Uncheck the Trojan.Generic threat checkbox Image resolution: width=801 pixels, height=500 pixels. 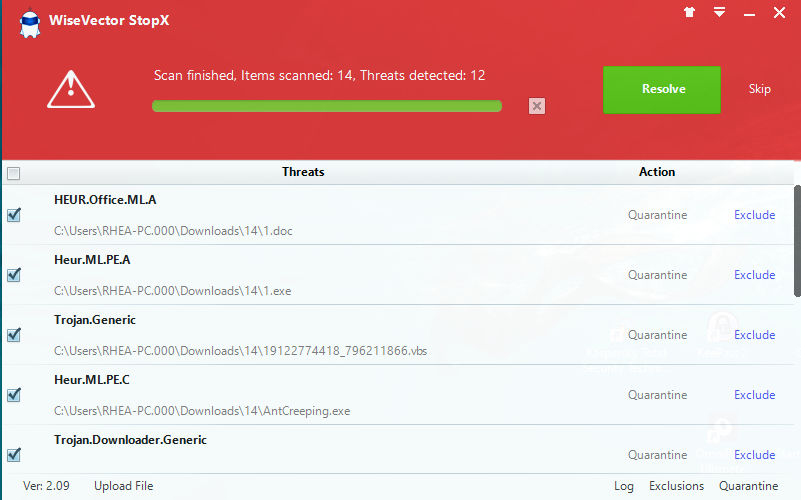click(x=14, y=335)
